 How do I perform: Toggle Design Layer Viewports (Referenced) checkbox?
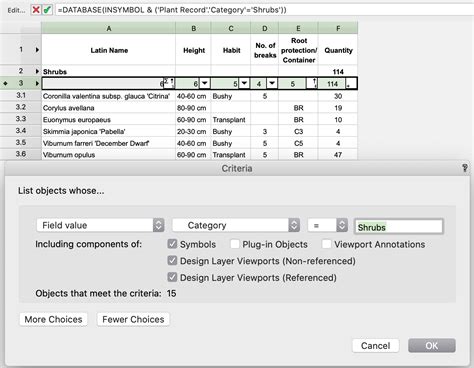(x=172, y=277)
